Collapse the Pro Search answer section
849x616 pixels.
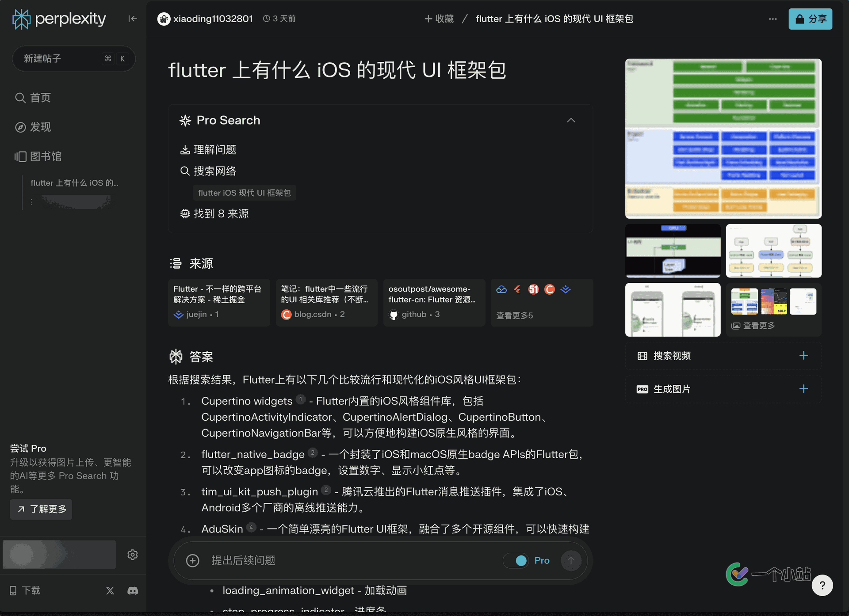tap(570, 121)
